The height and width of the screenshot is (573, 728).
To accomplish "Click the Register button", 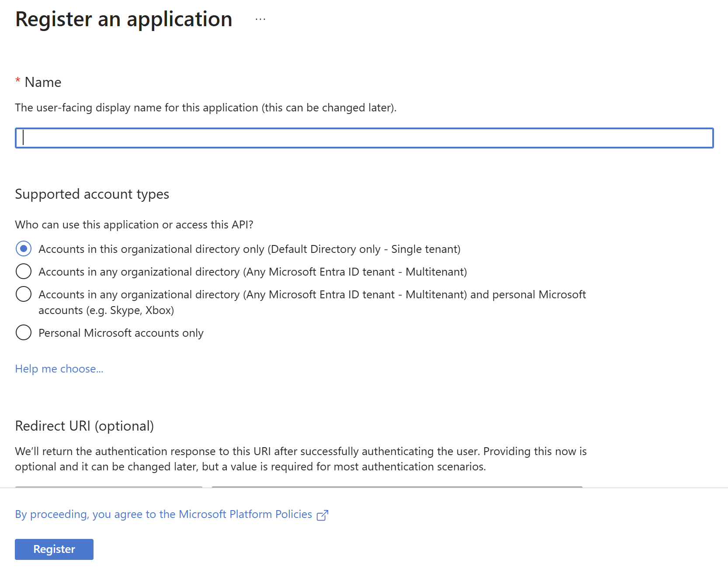I will 54,549.
